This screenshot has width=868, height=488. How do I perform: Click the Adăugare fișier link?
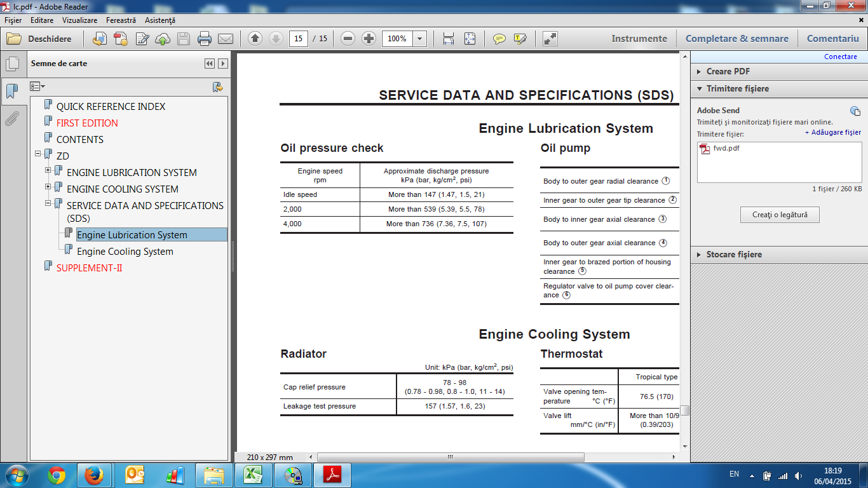pos(833,133)
